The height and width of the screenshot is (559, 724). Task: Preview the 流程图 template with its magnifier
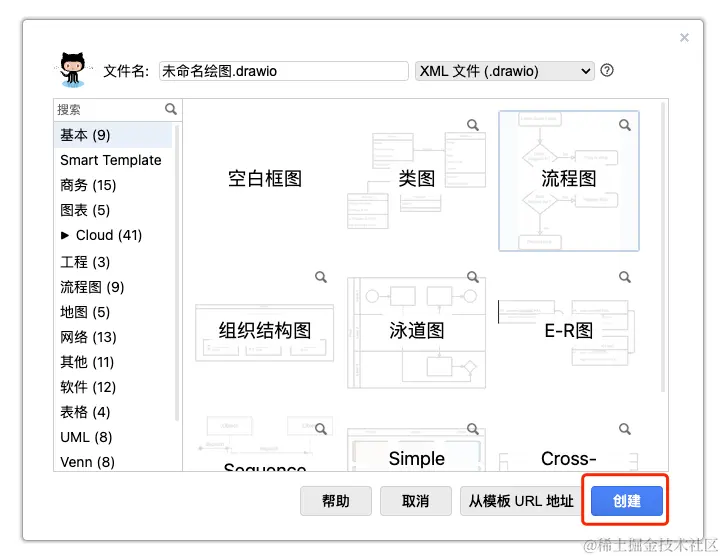pyautogui.click(x=625, y=125)
